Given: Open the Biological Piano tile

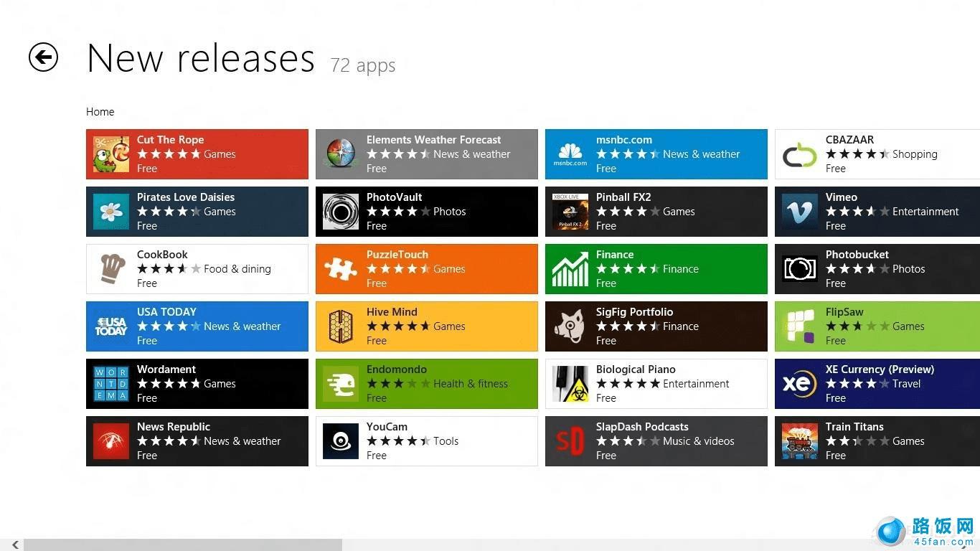Looking at the screenshot, I should [x=656, y=383].
